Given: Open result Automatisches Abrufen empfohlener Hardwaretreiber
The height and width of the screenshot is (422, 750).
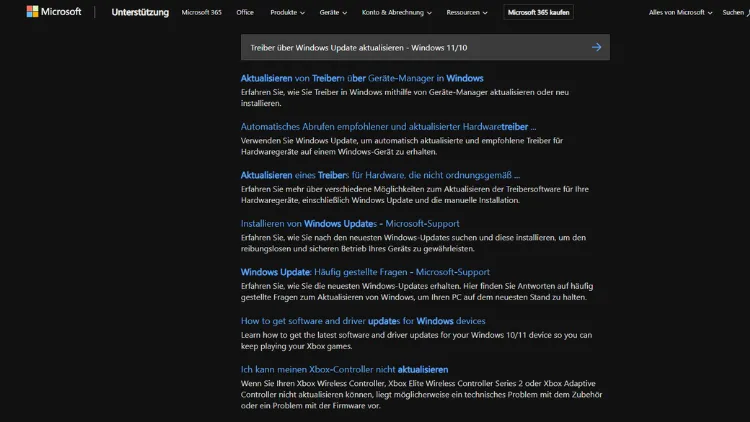Looking at the screenshot, I should tap(388, 127).
